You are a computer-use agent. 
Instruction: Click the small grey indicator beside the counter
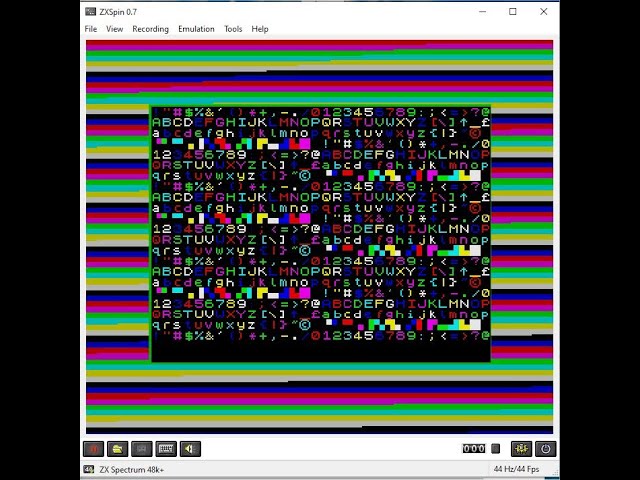(x=496, y=449)
